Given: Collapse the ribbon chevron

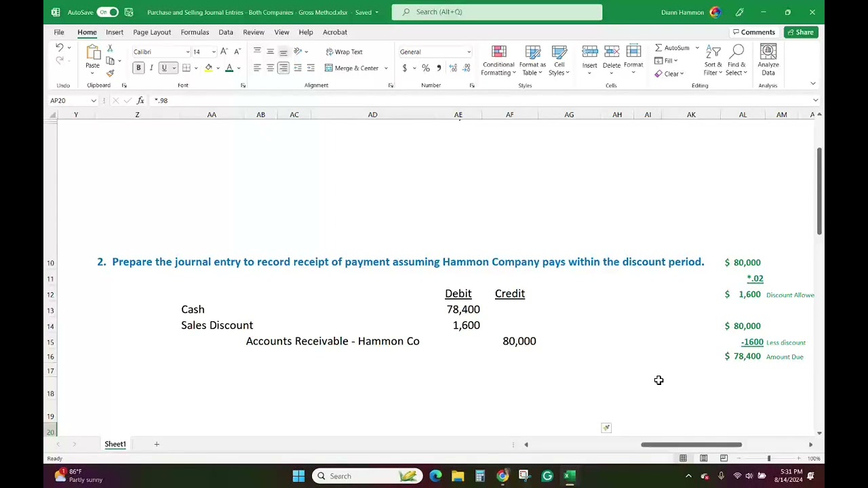Looking at the screenshot, I should coord(813,83).
